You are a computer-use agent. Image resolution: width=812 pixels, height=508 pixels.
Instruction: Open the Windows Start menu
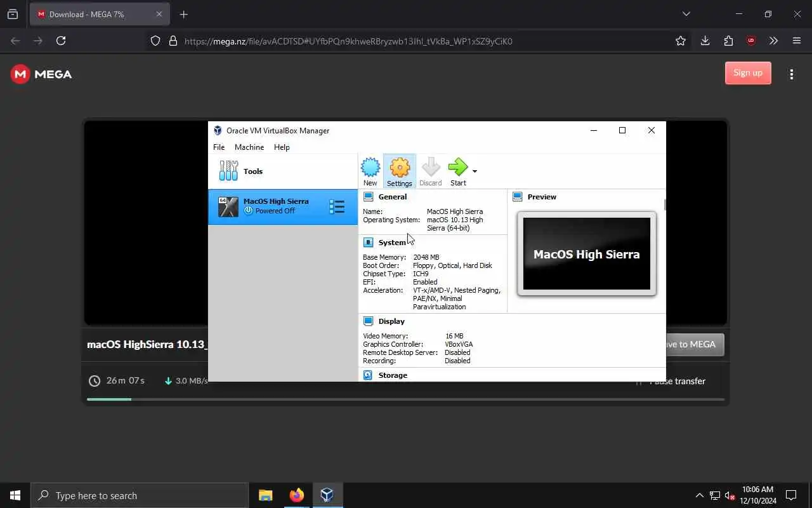15,495
